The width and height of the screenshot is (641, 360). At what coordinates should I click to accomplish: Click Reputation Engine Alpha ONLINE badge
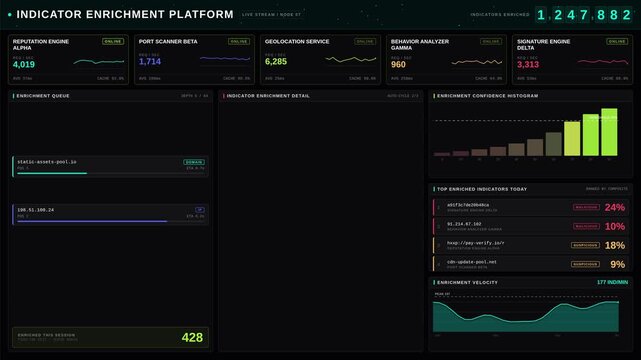[x=113, y=41]
